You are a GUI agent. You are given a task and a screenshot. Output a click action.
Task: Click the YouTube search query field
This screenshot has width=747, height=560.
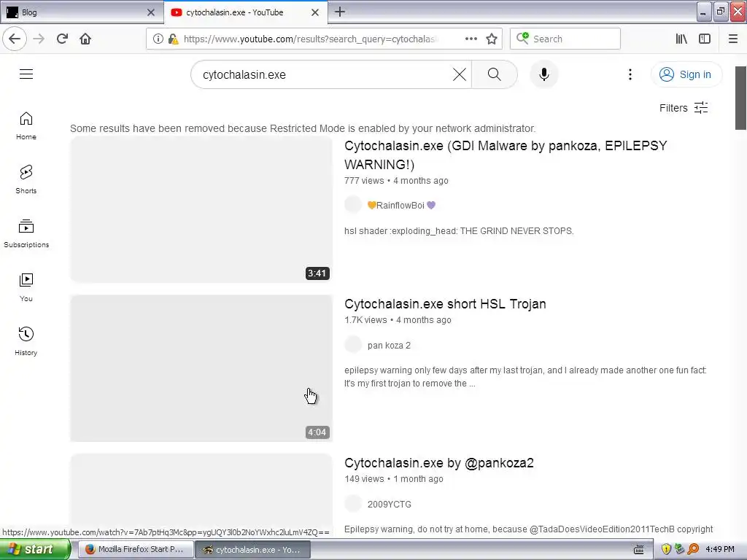coord(324,75)
